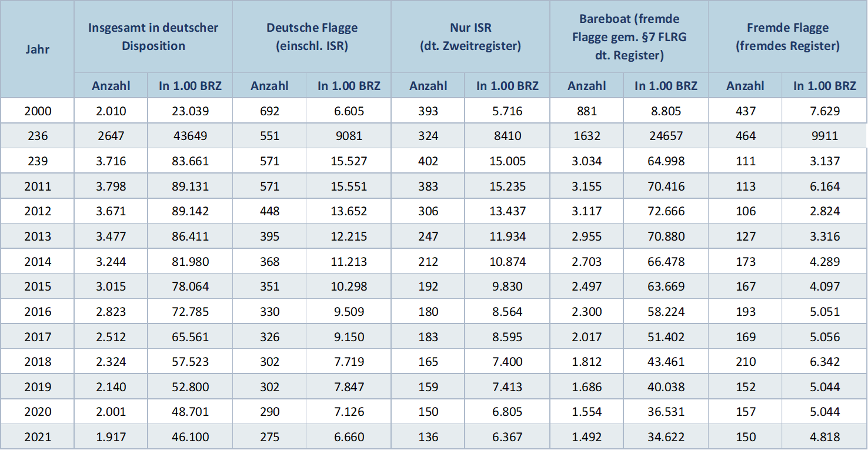Select the "Fremde Flagge (fremdes Register)" header

(788, 36)
